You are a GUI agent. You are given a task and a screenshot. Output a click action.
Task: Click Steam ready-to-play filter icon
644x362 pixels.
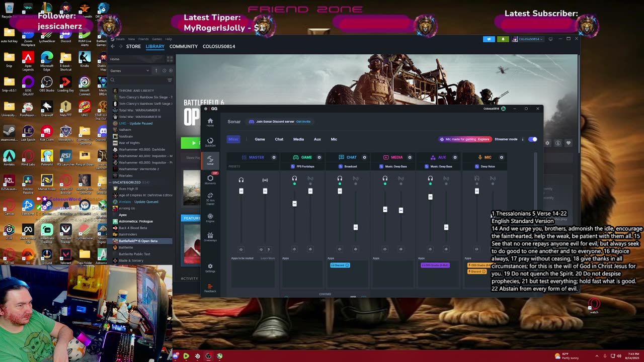(171, 70)
